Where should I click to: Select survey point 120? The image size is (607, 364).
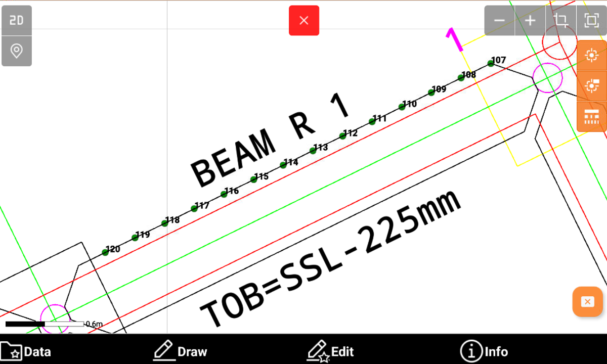[x=105, y=252]
